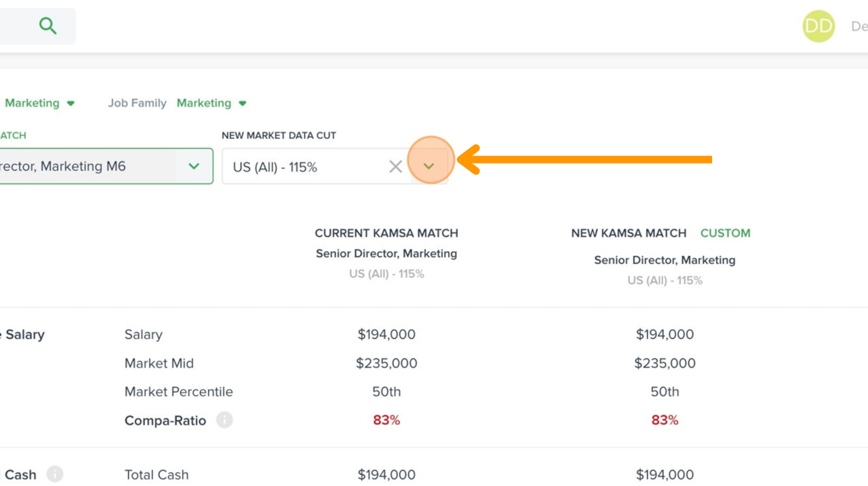This screenshot has width=868, height=486.
Task: Focus the US (All) - 115% field
Action: point(305,167)
